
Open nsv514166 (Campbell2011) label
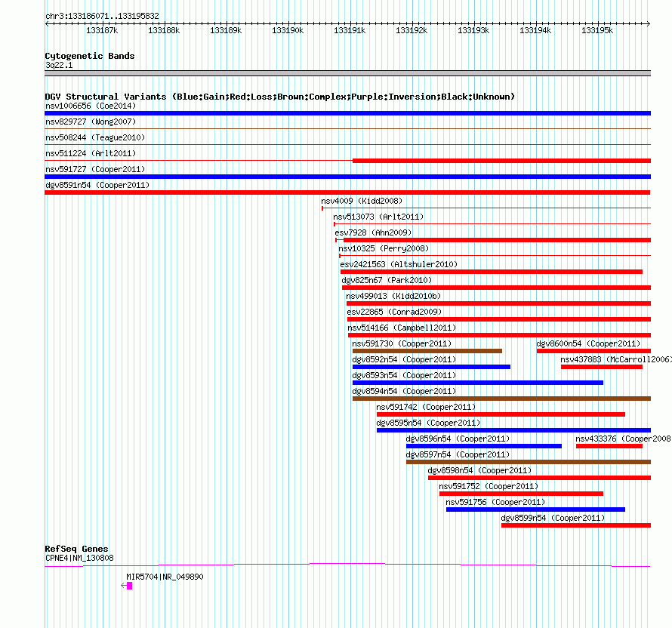coord(402,328)
